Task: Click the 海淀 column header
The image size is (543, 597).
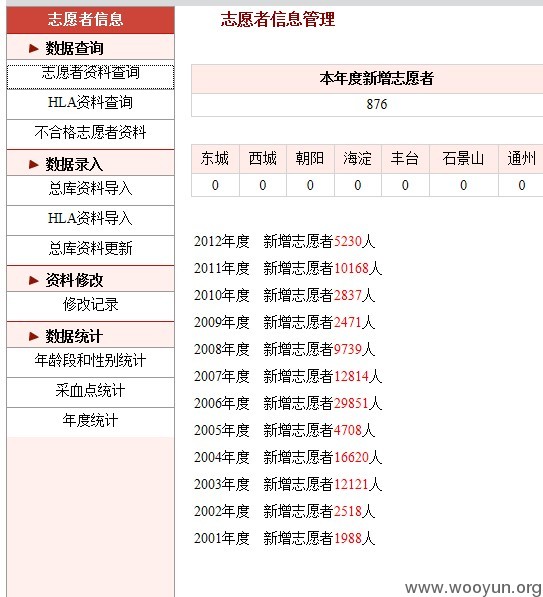Action: pos(358,158)
